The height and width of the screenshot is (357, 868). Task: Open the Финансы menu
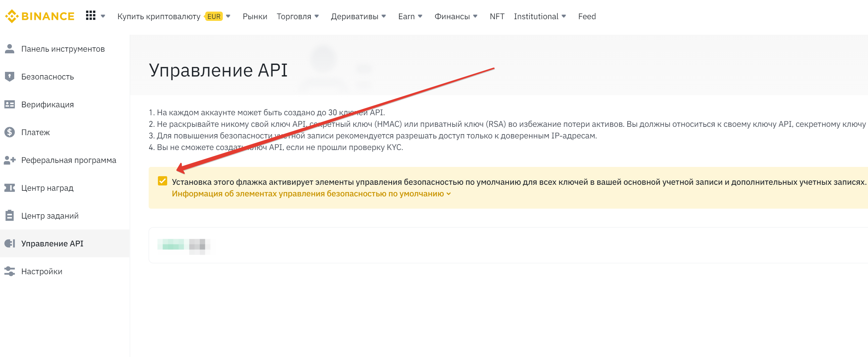tap(452, 17)
